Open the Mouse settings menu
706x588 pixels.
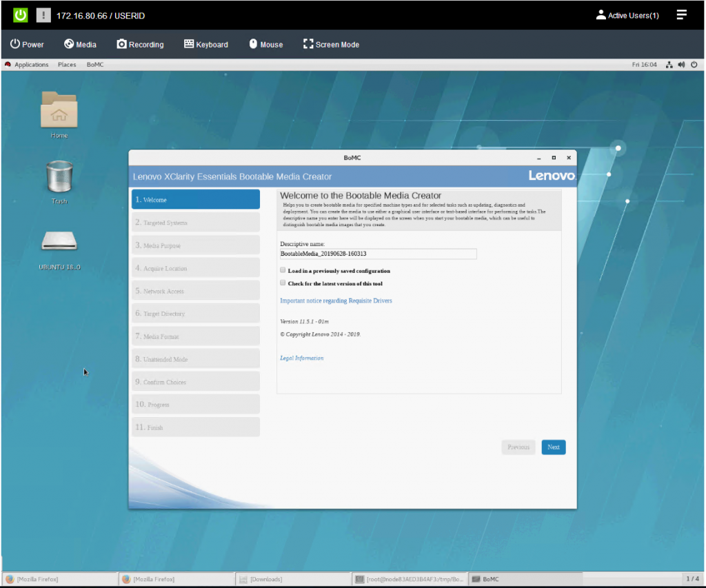click(266, 44)
